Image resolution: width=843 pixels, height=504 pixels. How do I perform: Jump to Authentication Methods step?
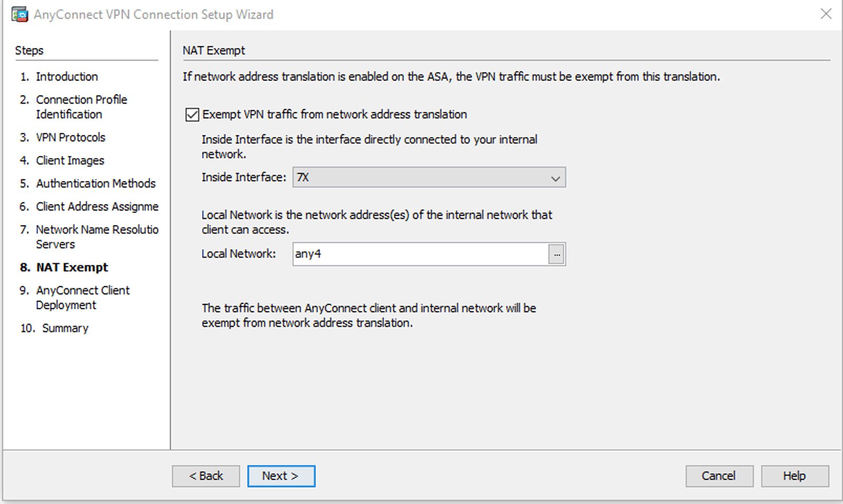pyautogui.click(x=95, y=183)
